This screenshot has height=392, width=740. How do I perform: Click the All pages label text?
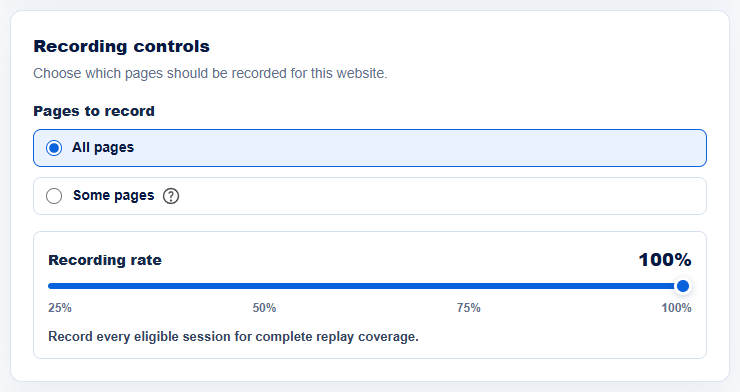[x=103, y=148]
